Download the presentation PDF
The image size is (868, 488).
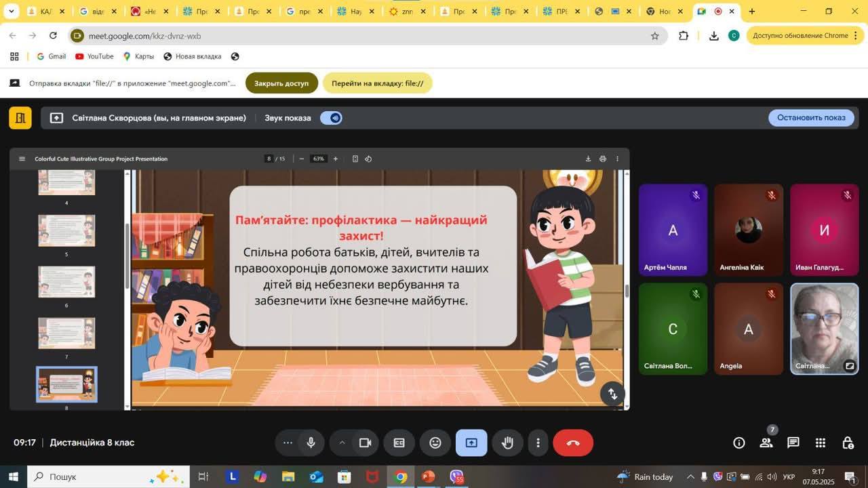click(x=588, y=159)
